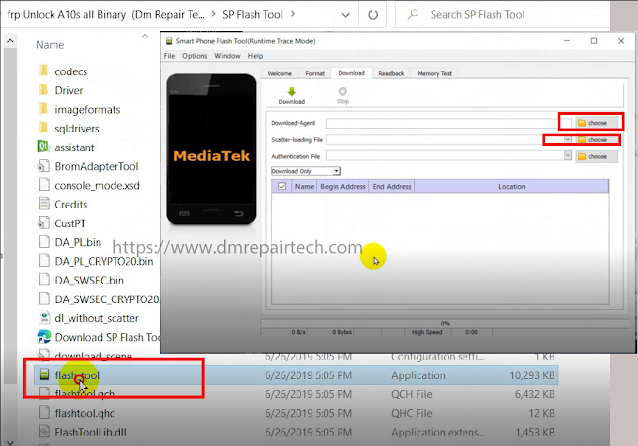Expand the chevron after SP Flash Tool breadcrumb
The height and width of the screenshot is (446, 638).
[x=293, y=14]
